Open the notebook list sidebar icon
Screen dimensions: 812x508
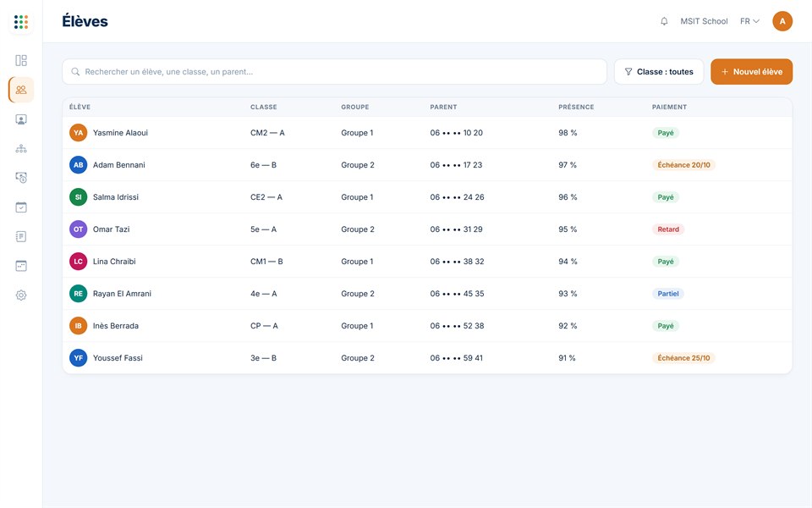[21, 236]
